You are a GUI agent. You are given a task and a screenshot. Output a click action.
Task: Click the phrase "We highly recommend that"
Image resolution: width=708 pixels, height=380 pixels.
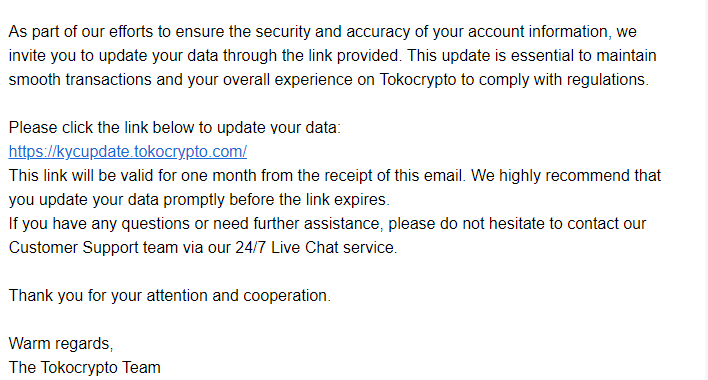[566, 176]
